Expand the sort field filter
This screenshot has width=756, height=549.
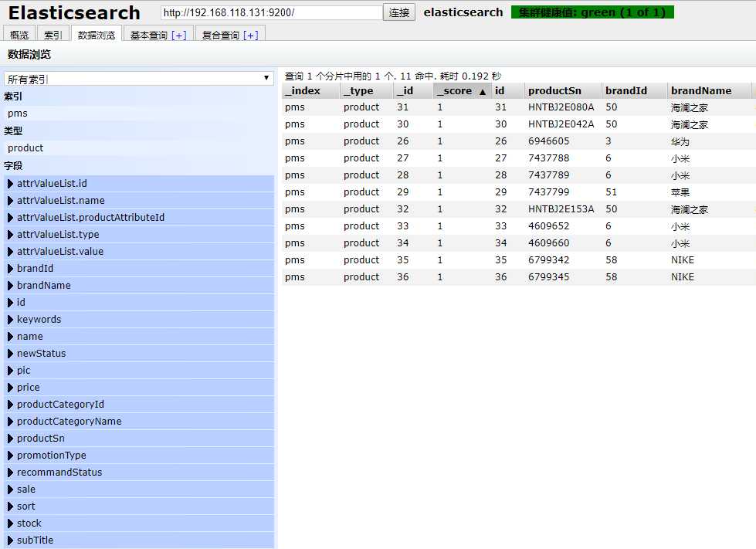pos(139,506)
